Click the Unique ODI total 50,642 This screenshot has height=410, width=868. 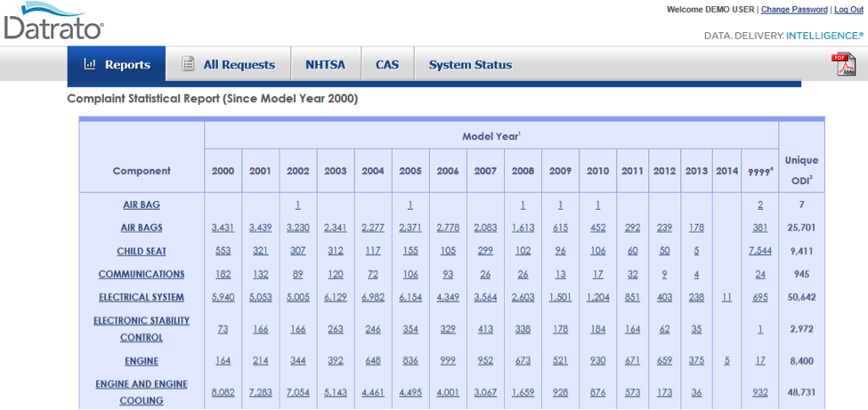click(x=801, y=297)
